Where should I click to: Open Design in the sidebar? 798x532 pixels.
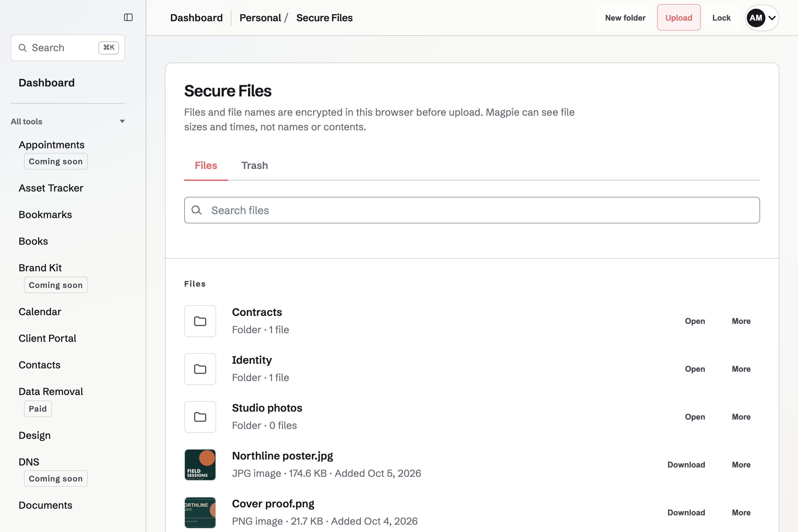[35, 435]
